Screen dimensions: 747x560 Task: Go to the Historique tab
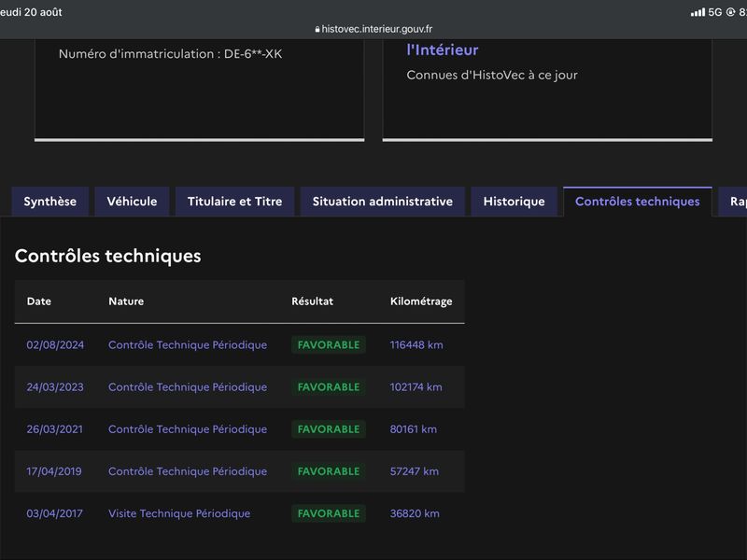point(514,202)
